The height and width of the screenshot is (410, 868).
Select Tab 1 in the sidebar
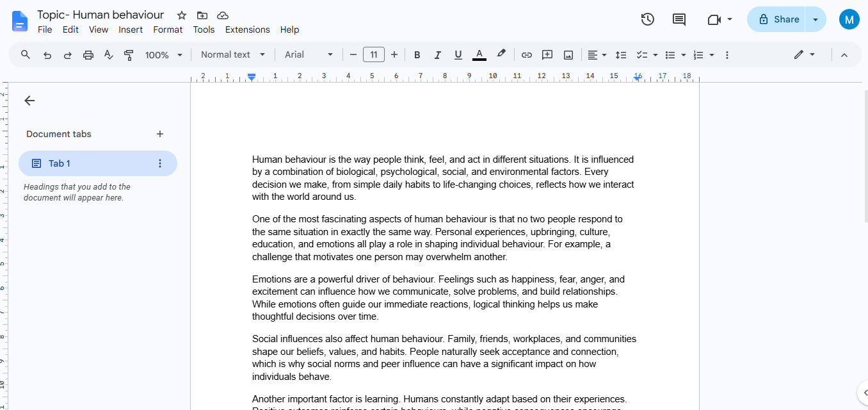(97, 163)
